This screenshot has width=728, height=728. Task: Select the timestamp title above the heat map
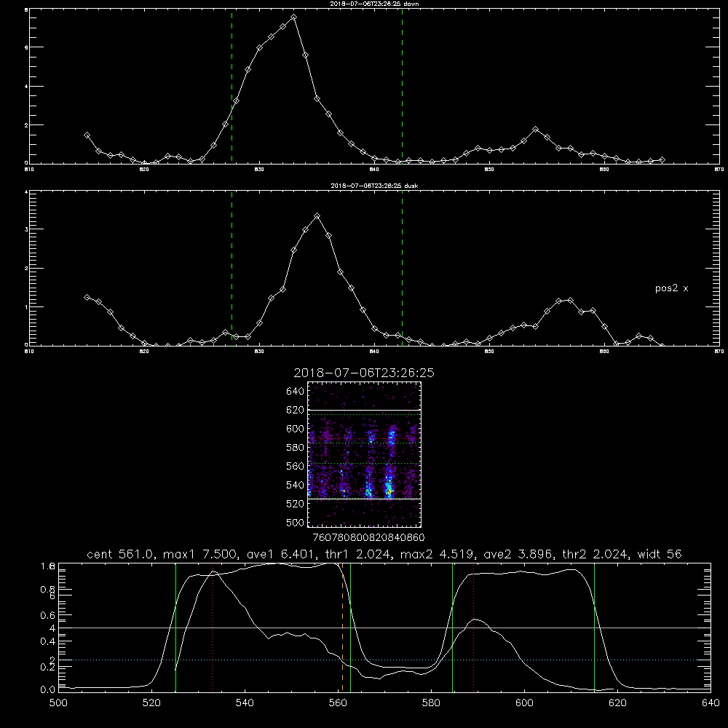click(364, 373)
